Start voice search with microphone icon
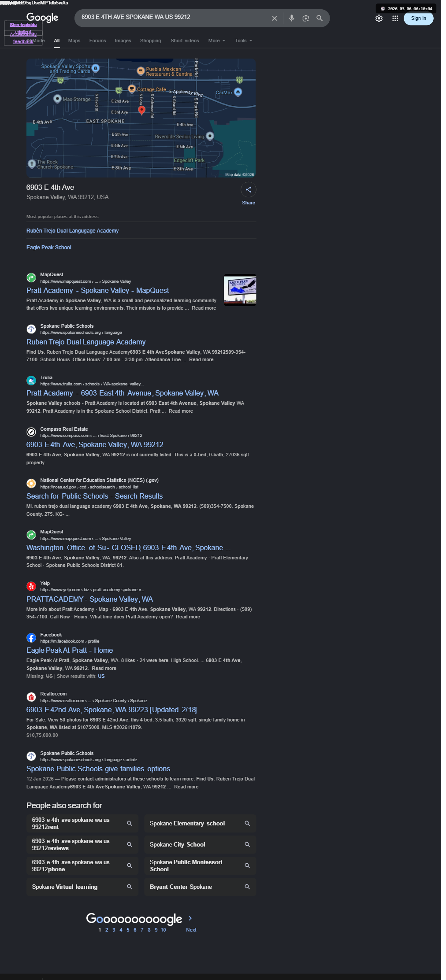The height and width of the screenshot is (980, 446). pos(291,18)
